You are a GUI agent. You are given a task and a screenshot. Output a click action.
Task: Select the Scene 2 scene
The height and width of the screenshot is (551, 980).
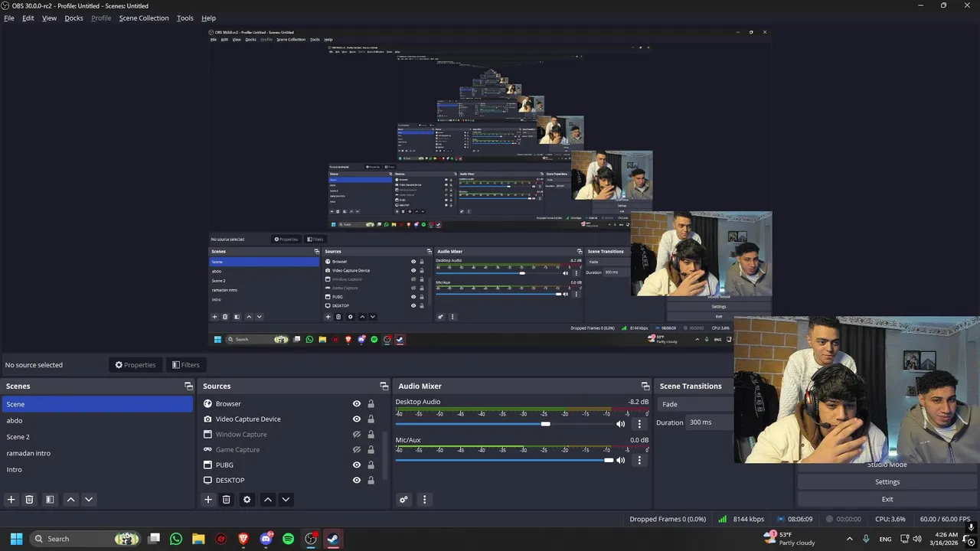(x=97, y=437)
